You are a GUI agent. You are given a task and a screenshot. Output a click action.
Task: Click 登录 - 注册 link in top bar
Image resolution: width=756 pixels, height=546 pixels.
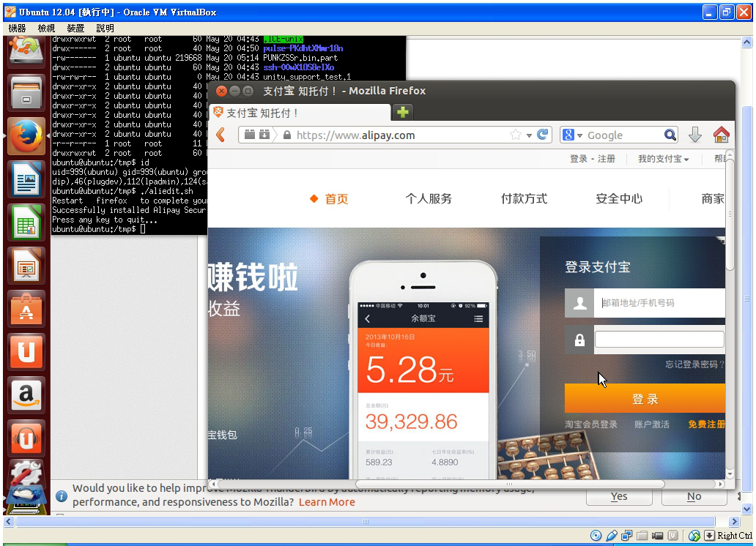pyautogui.click(x=593, y=159)
